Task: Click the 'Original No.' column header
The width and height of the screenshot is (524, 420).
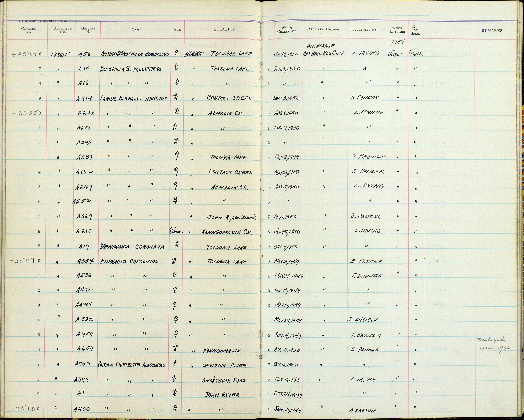Action: [x=89, y=30]
